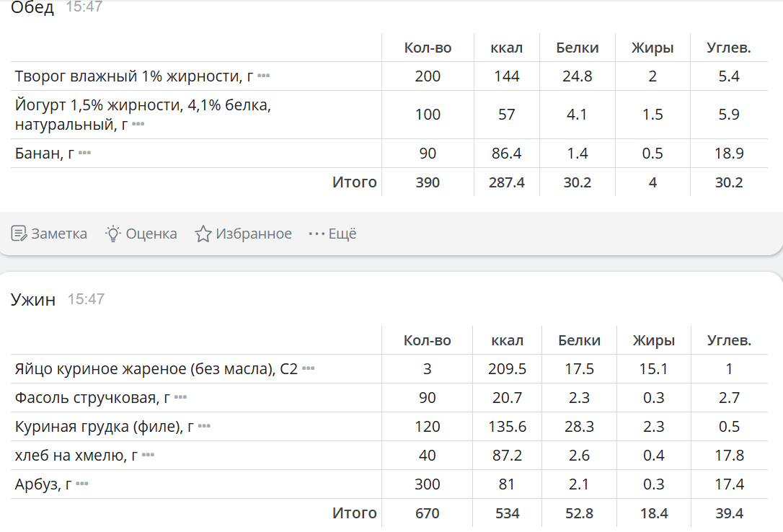Screen dimensions: 783x532
Task: Mark meal as Избранное favorite
Action: [x=243, y=234]
